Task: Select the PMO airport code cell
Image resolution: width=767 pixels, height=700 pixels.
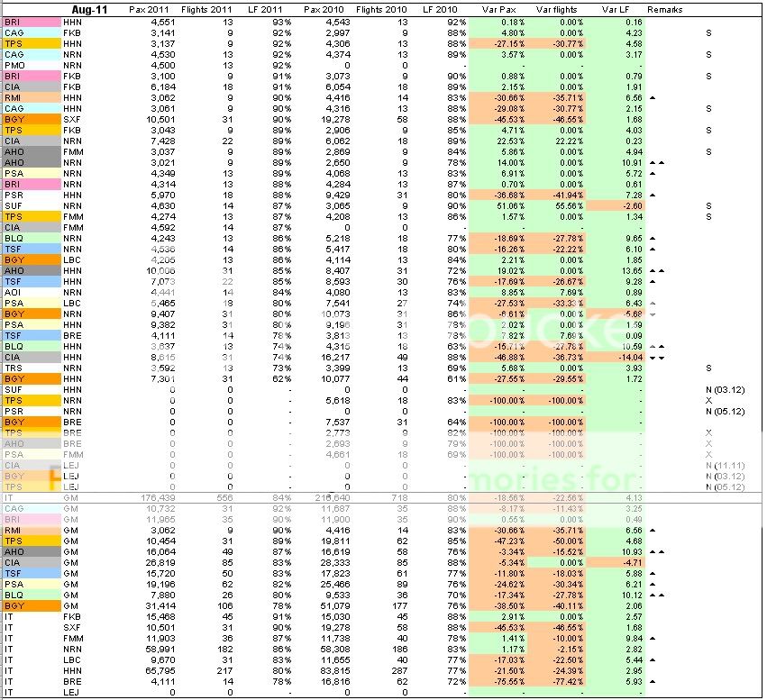Action: 14,65
